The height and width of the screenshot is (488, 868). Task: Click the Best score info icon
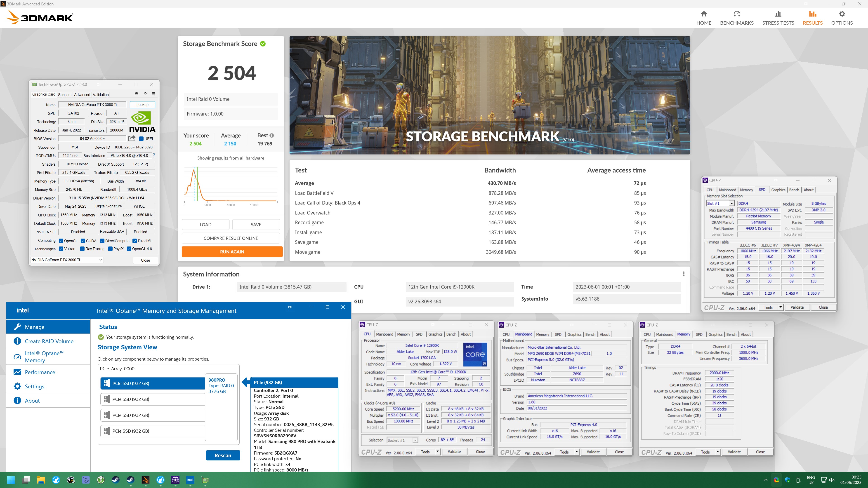click(271, 135)
